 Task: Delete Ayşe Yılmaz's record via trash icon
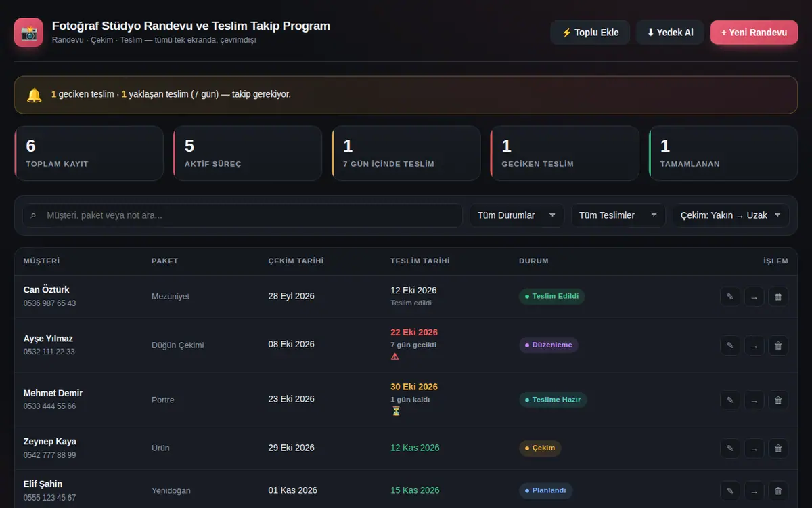[x=778, y=345]
